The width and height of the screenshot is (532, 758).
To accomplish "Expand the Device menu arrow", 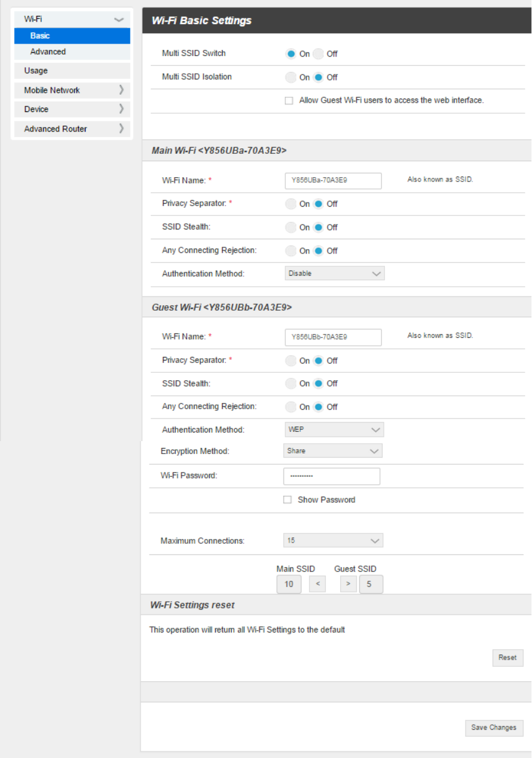I will [x=121, y=109].
